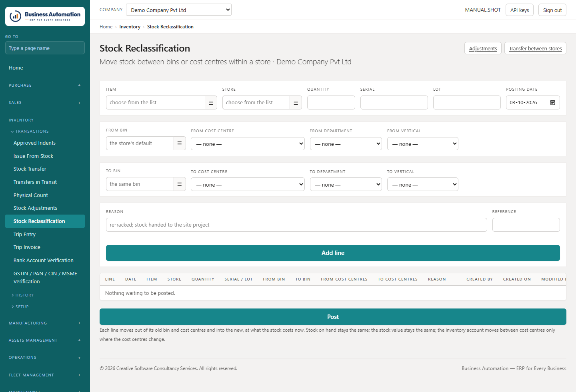Open Stock Adjustments page
576x392 pixels.
[45, 208]
